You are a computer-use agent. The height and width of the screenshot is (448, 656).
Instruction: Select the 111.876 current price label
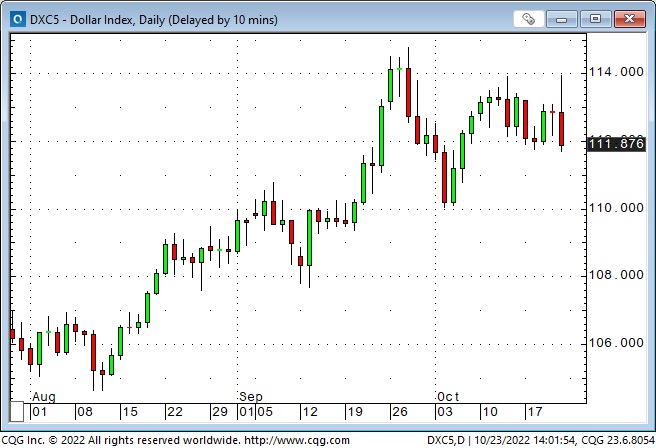click(x=616, y=144)
